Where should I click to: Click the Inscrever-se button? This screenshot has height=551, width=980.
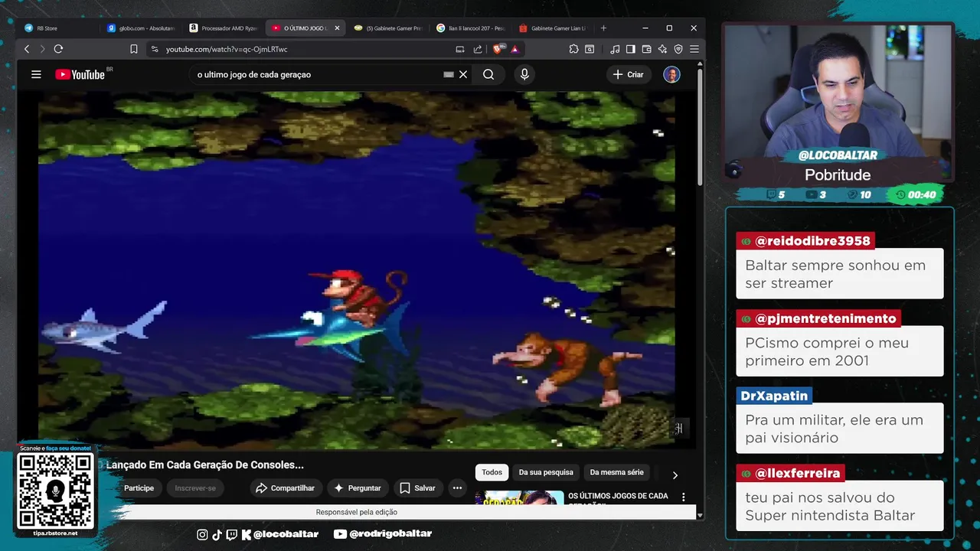click(195, 488)
